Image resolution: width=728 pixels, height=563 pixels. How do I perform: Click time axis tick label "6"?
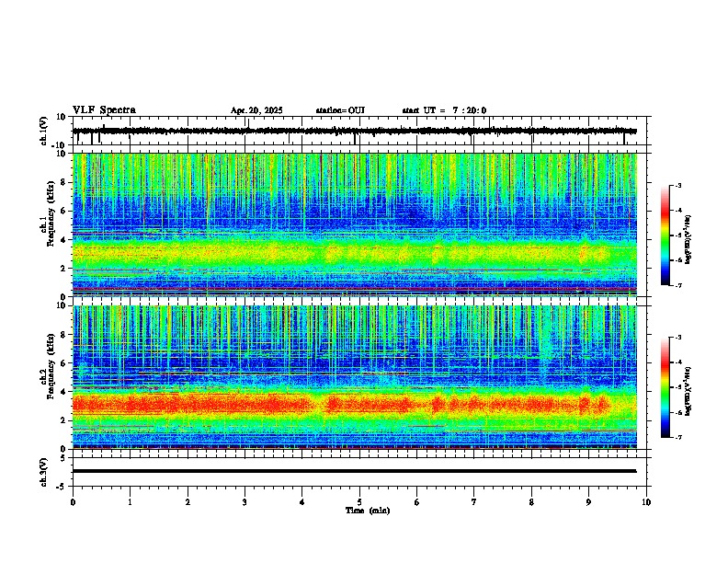(x=417, y=502)
